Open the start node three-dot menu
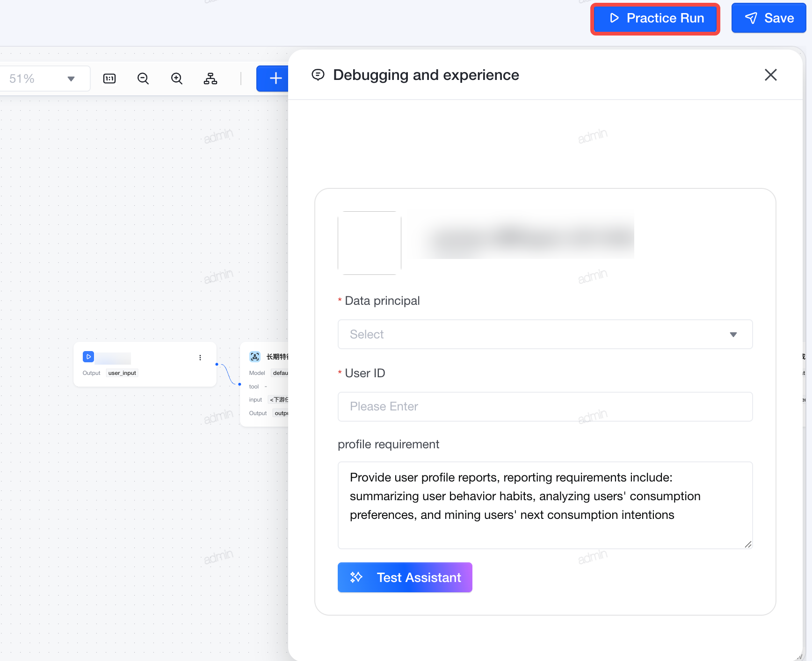This screenshot has height=661, width=812. [200, 358]
